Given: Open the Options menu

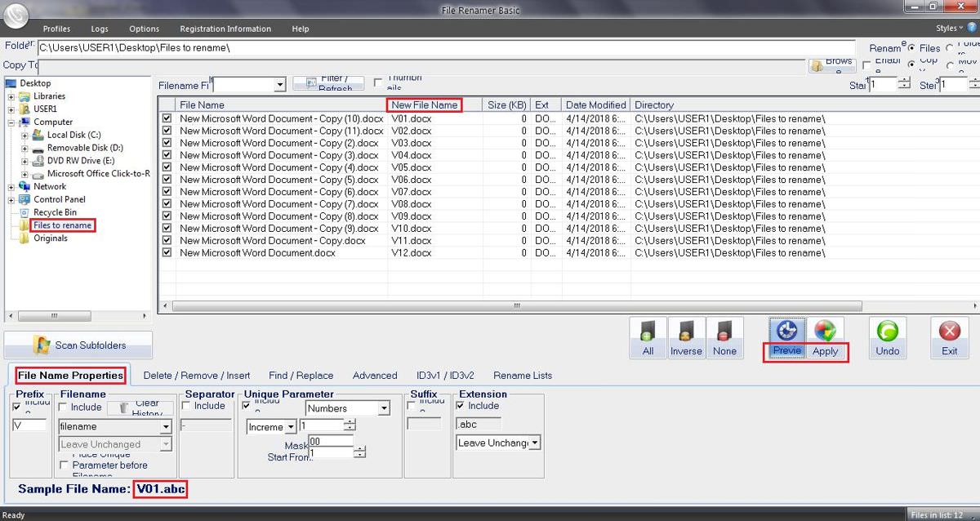Looking at the screenshot, I should (144, 29).
